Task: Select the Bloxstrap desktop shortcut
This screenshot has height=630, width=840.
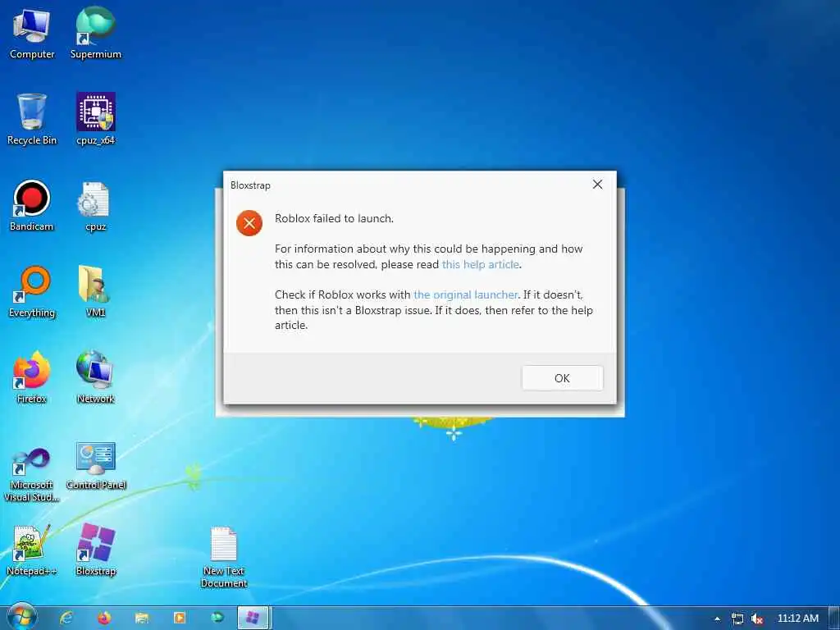Action: [96, 550]
